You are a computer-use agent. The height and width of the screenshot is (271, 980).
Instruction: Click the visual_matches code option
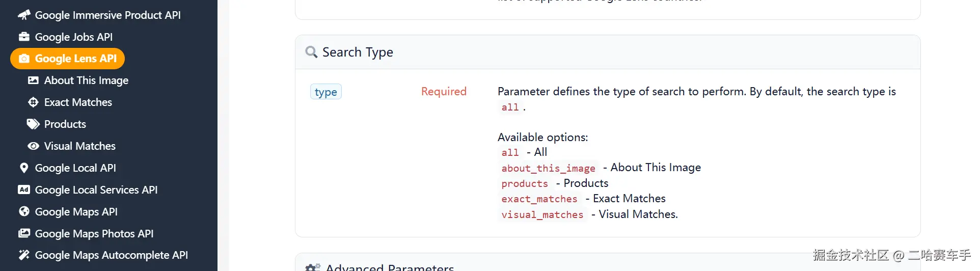[x=542, y=214]
